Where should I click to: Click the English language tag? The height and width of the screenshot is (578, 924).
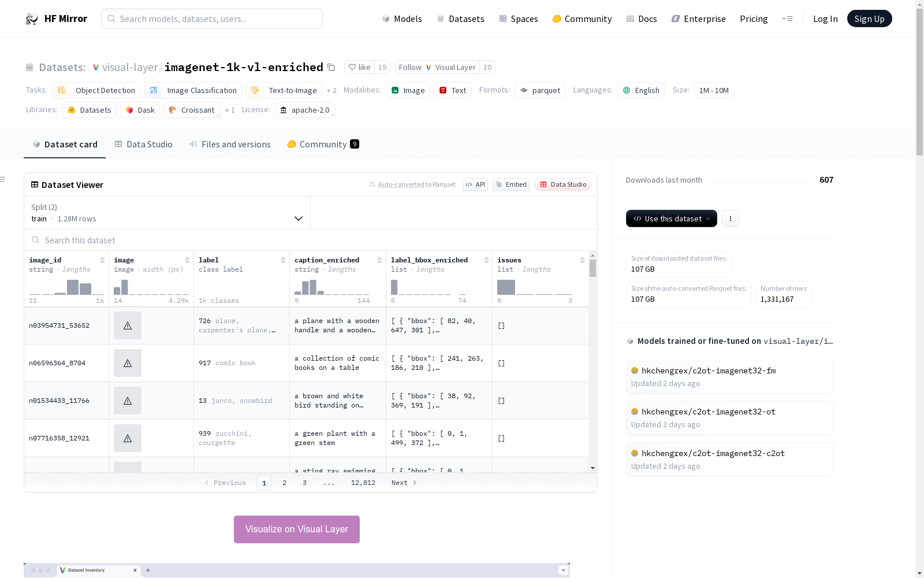click(641, 90)
